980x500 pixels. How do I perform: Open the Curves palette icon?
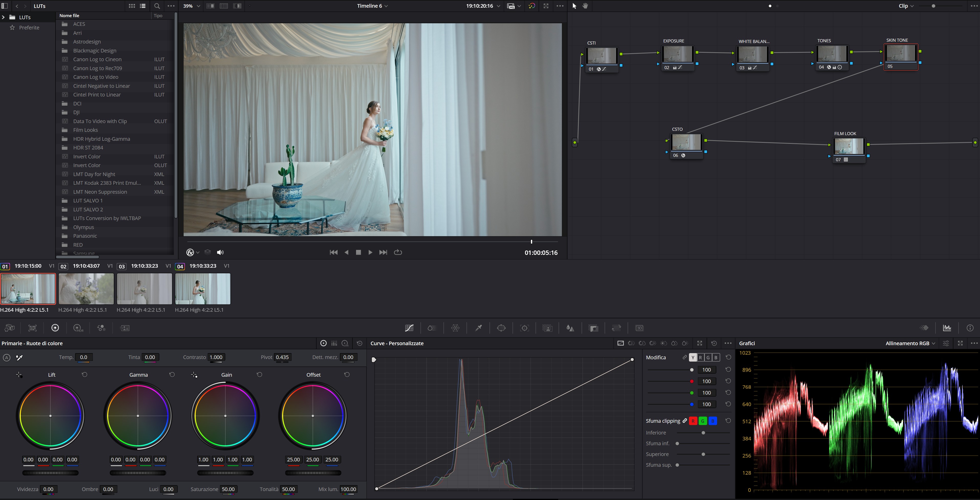coord(409,328)
